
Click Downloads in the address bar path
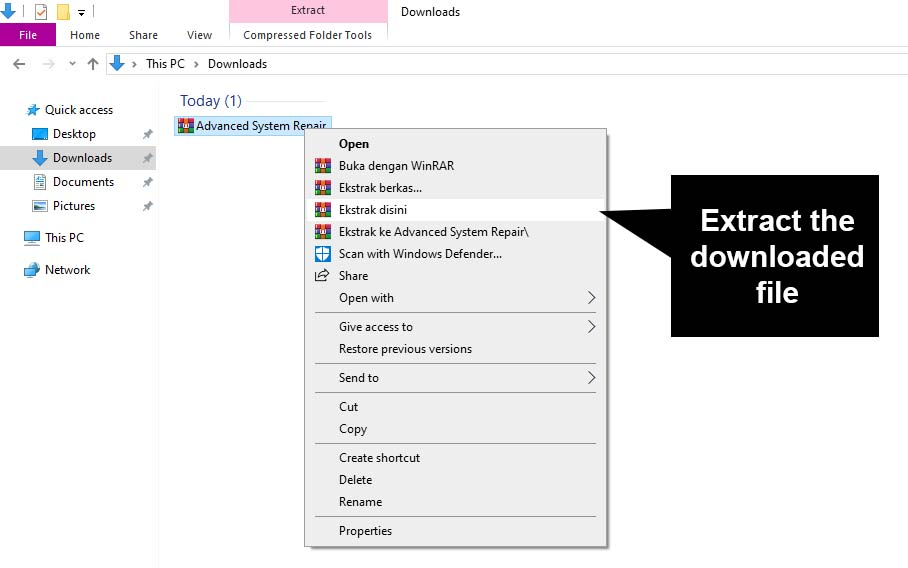click(x=237, y=64)
